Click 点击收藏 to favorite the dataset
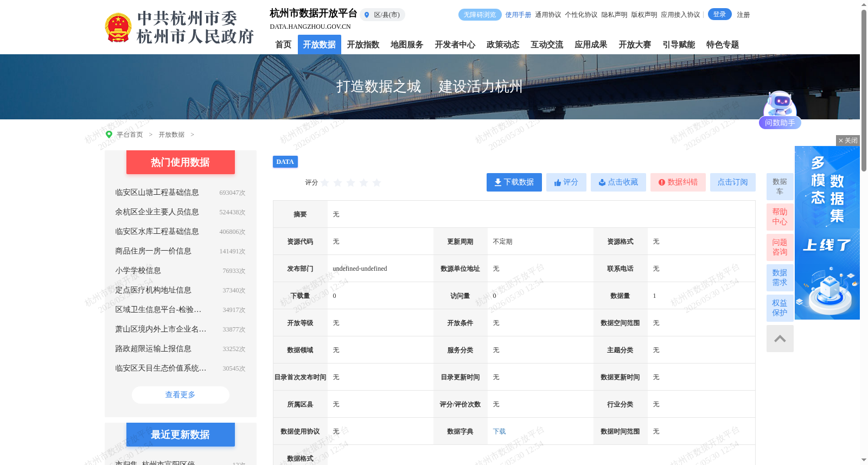The image size is (868, 465). (618, 182)
